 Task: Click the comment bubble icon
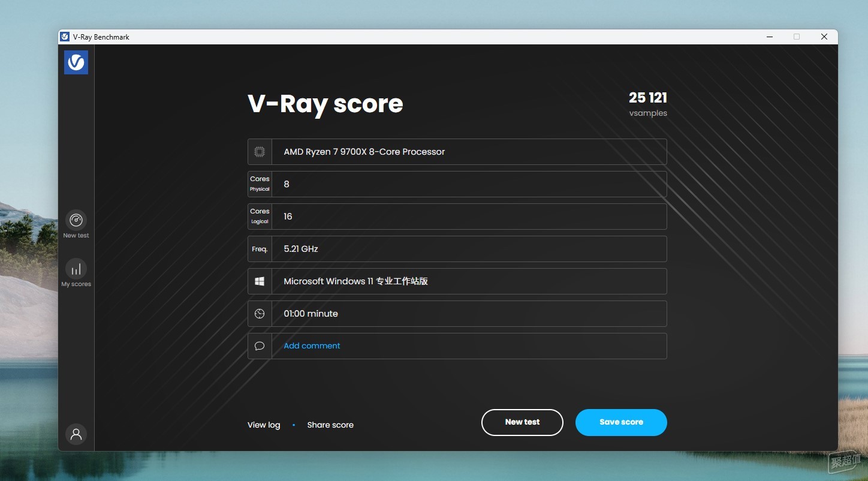point(260,346)
